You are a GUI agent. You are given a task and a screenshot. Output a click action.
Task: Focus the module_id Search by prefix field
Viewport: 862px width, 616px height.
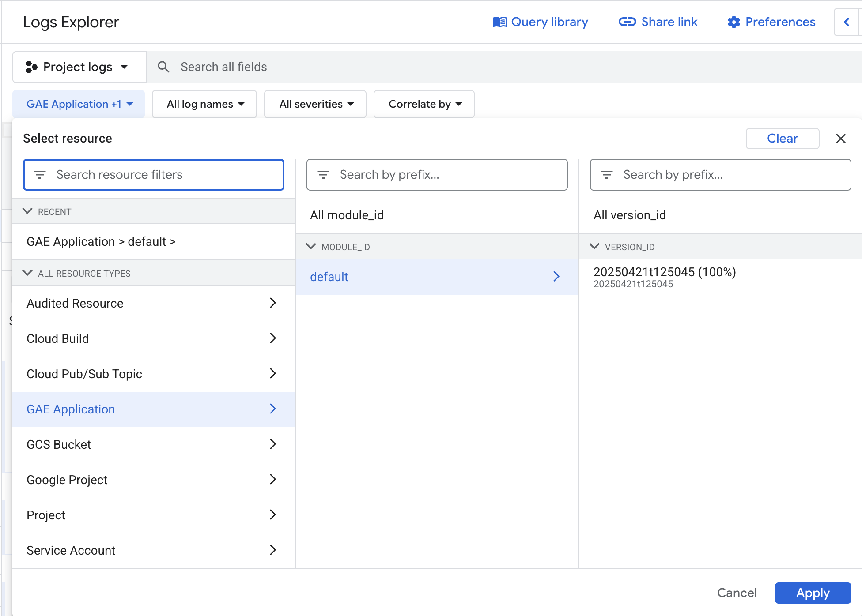[x=437, y=175]
